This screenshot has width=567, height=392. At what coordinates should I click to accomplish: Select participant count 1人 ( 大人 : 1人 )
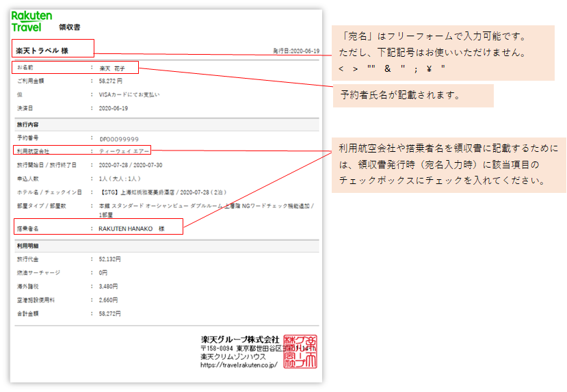[120, 179]
